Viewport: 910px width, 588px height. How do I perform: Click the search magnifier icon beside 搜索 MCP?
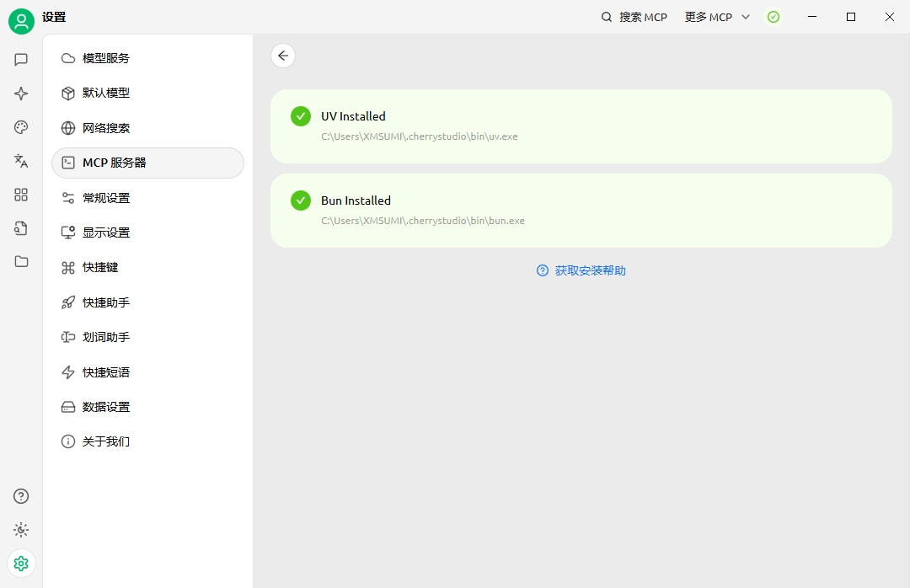point(607,18)
